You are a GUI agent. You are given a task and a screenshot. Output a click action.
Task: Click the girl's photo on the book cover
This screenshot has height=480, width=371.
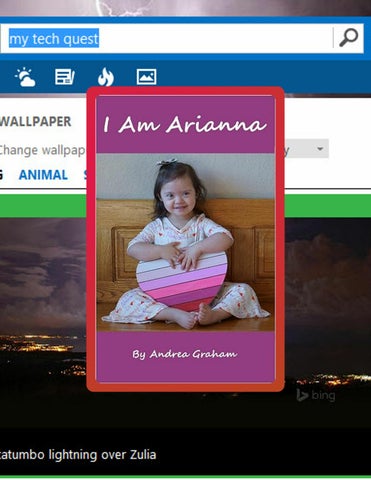click(x=185, y=242)
